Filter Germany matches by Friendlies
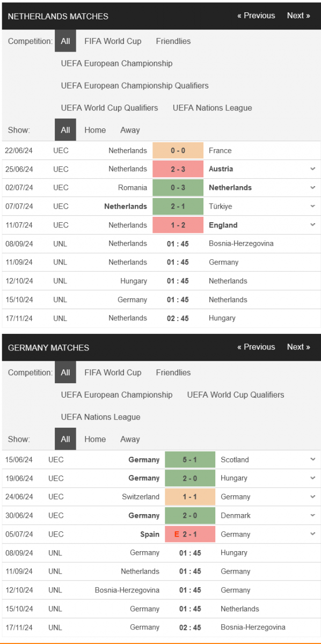The height and width of the screenshot is (644, 321). click(173, 372)
